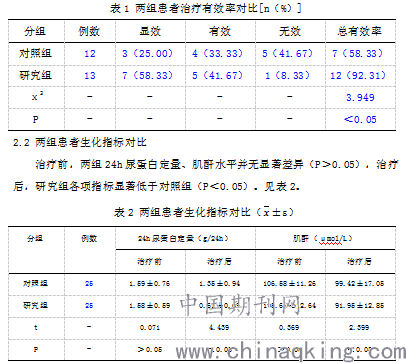
Task: Click the 总有效率 header cell in table 1
Action: click(x=359, y=31)
